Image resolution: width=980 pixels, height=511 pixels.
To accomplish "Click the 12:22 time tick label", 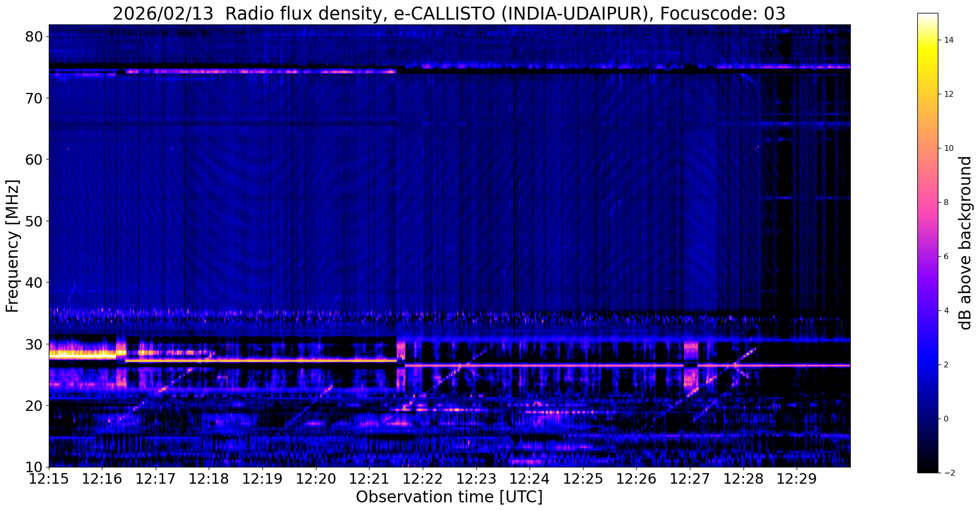I will point(423,479).
